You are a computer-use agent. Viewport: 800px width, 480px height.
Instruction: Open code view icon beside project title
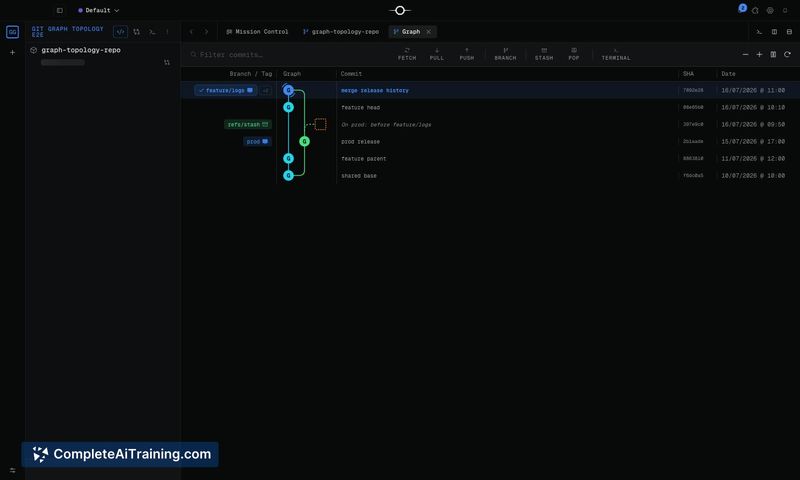[120, 32]
